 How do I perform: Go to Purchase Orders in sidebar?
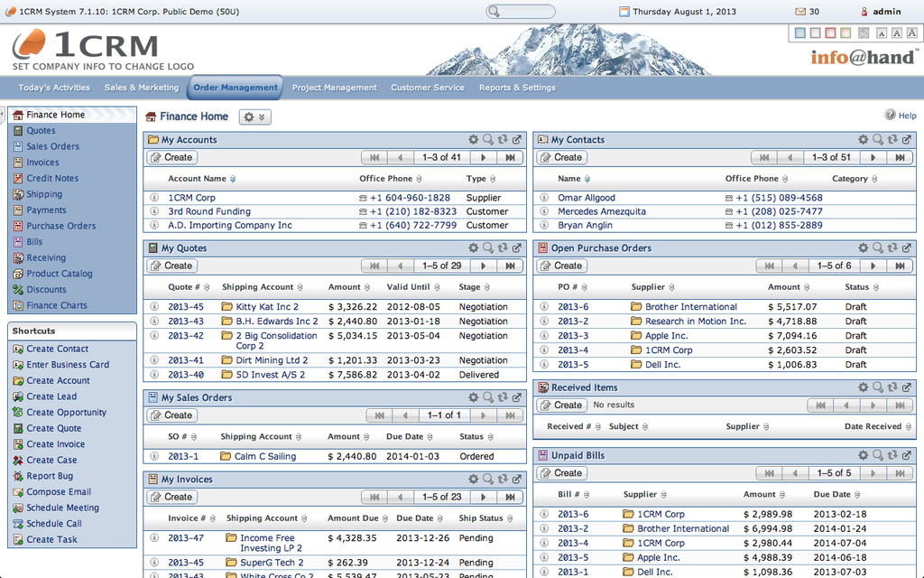[x=60, y=226]
